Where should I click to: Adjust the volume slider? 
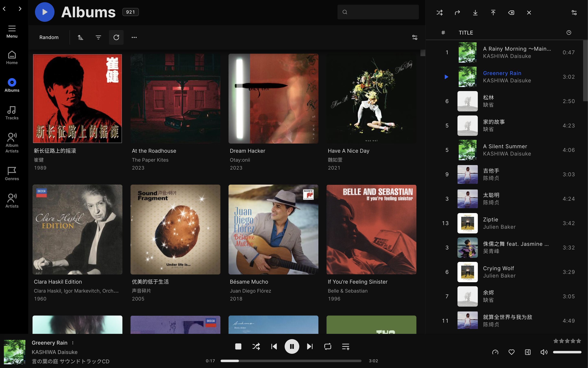click(x=567, y=352)
